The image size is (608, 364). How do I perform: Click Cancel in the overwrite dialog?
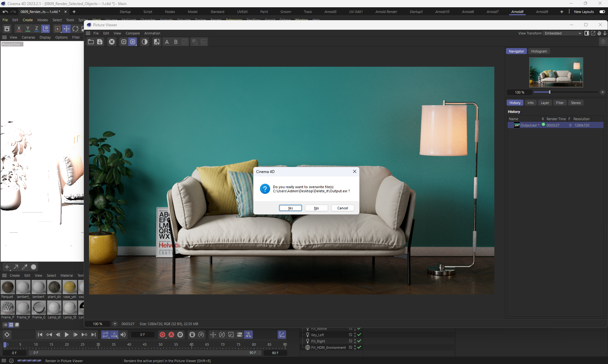point(342,208)
